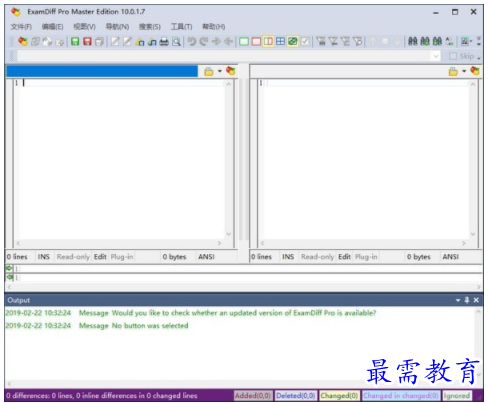Click the Changed(0) color legend

(339, 396)
